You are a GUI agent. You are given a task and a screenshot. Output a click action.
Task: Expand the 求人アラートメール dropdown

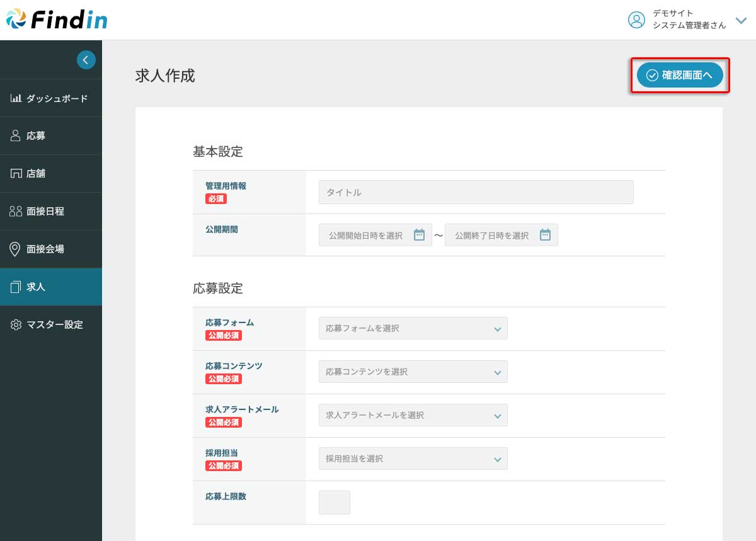(x=413, y=415)
